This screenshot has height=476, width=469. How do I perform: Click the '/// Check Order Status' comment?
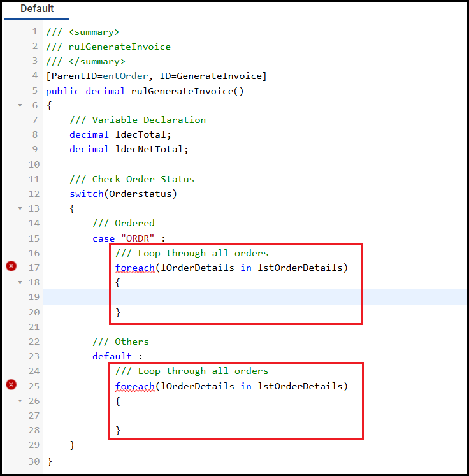(132, 179)
